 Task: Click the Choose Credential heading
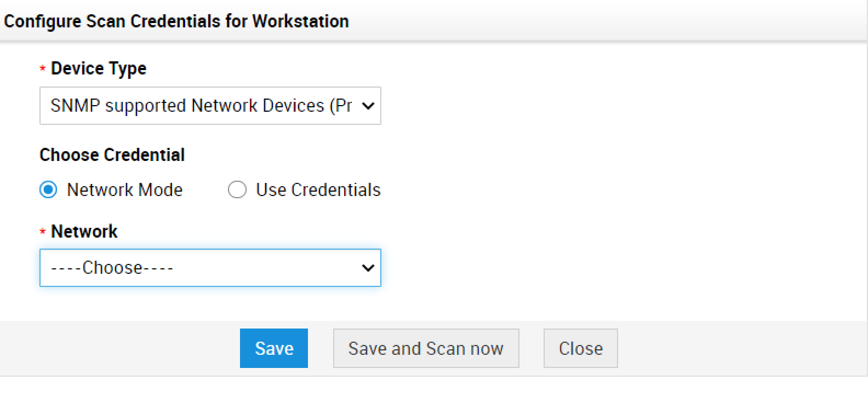[112, 155]
